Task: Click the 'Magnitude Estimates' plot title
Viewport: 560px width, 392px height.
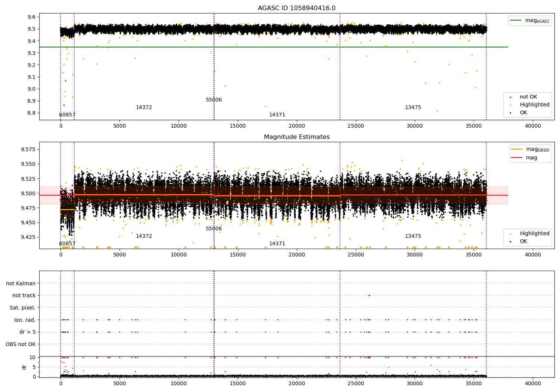Action: coord(297,137)
